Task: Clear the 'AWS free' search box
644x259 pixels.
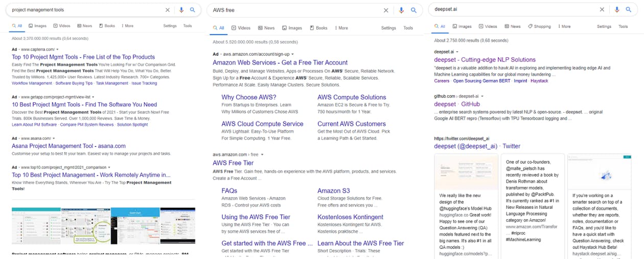Action: [x=386, y=10]
